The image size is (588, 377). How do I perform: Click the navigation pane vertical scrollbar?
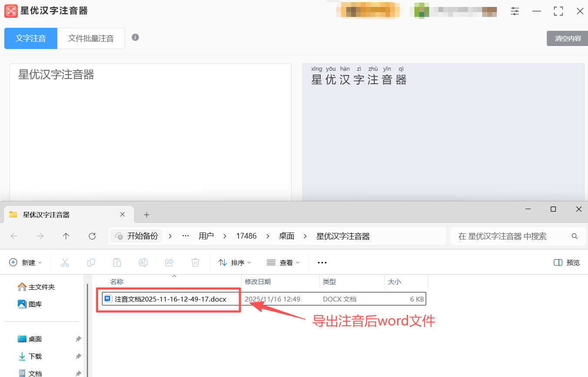coord(87,330)
